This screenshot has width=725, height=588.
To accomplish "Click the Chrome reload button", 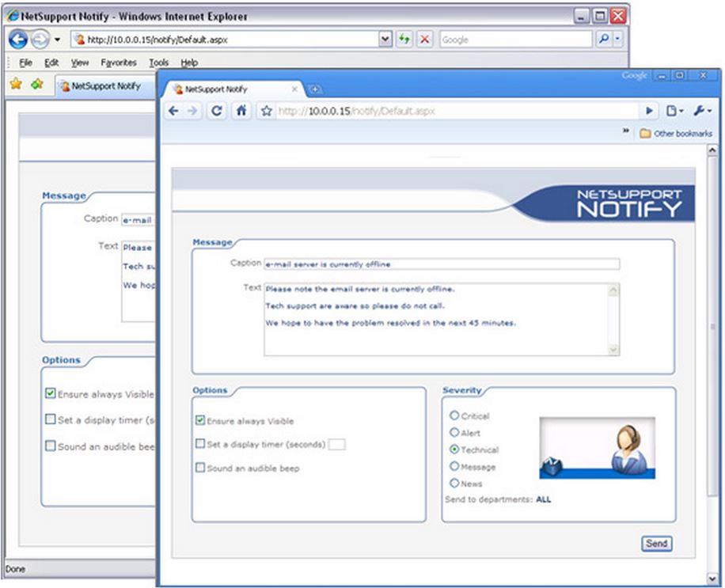I will (x=216, y=111).
